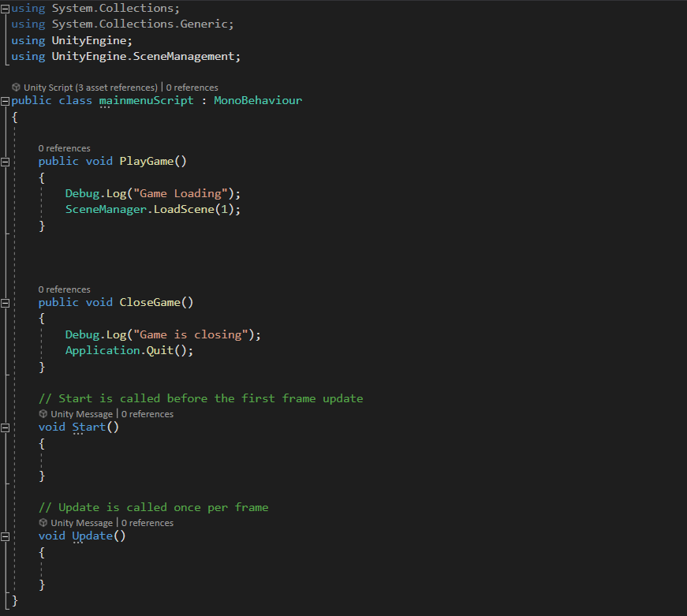The height and width of the screenshot is (616, 687).
Task: Click 'using UnityEngine;' line
Action: 72,40
